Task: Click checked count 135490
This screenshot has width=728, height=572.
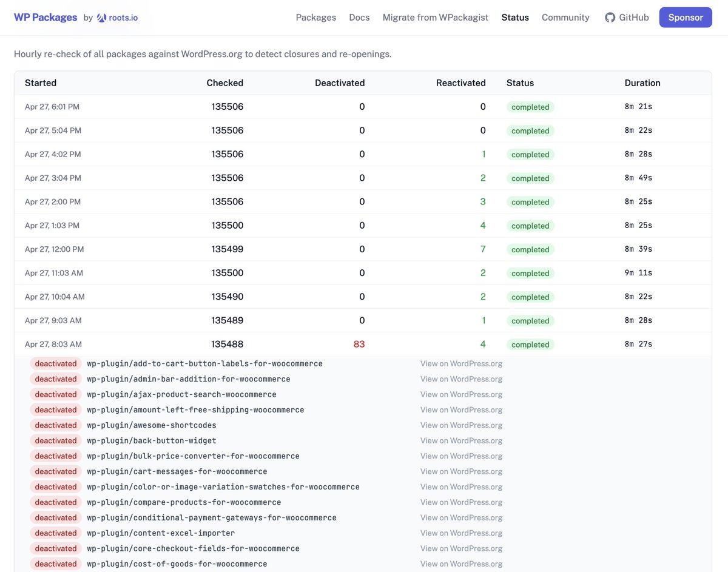Action: pyautogui.click(x=227, y=297)
